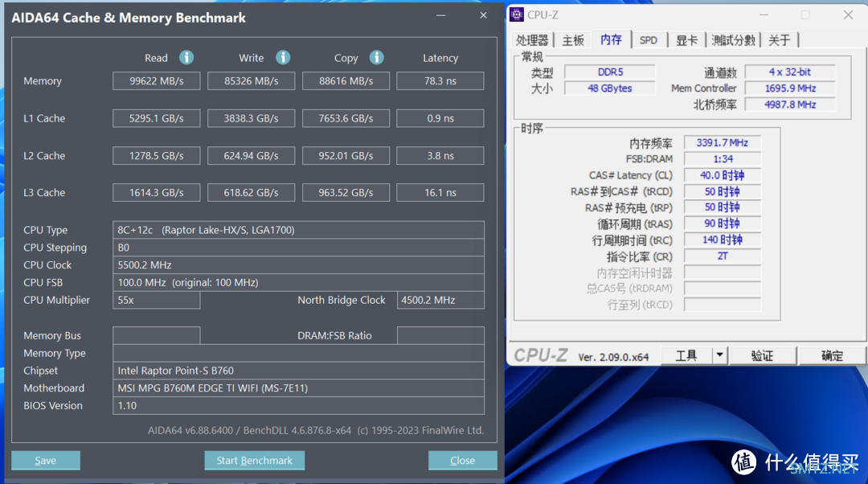Click the 内存频率 value 3391.7 MHz
The width and height of the screenshot is (868, 484).
point(723,143)
